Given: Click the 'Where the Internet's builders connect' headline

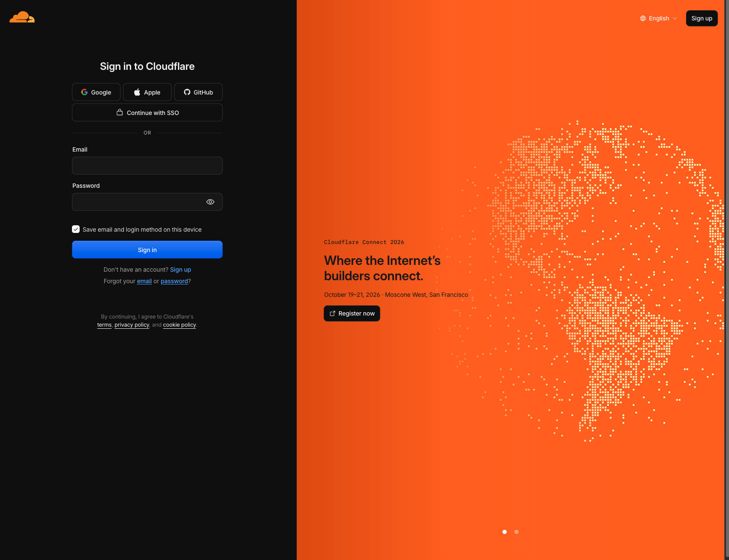Looking at the screenshot, I should (x=382, y=268).
